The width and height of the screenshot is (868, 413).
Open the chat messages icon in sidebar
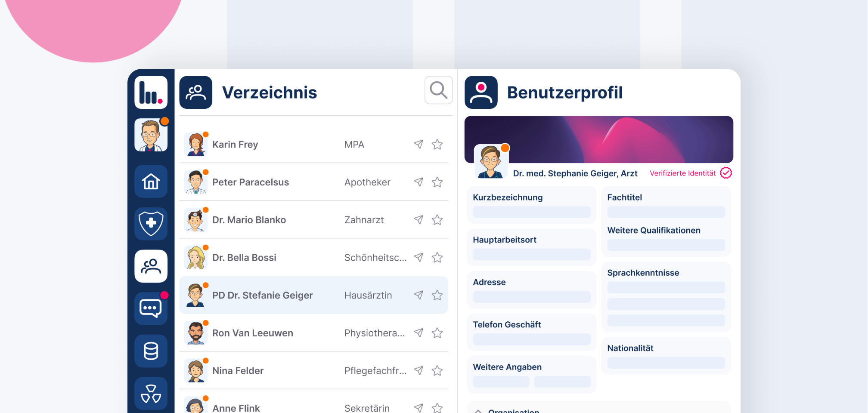(151, 308)
